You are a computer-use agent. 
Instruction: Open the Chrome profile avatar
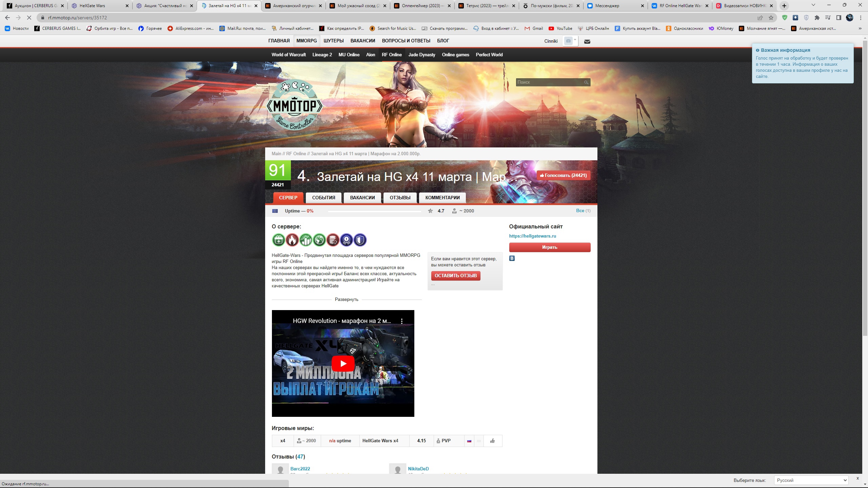pyautogui.click(x=850, y=18)
